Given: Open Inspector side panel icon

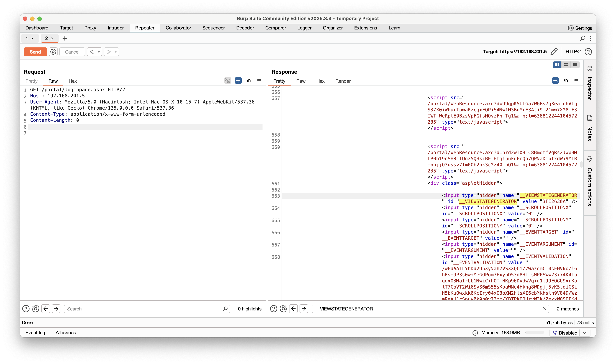Looking at the screenshot, I should 590,69.
